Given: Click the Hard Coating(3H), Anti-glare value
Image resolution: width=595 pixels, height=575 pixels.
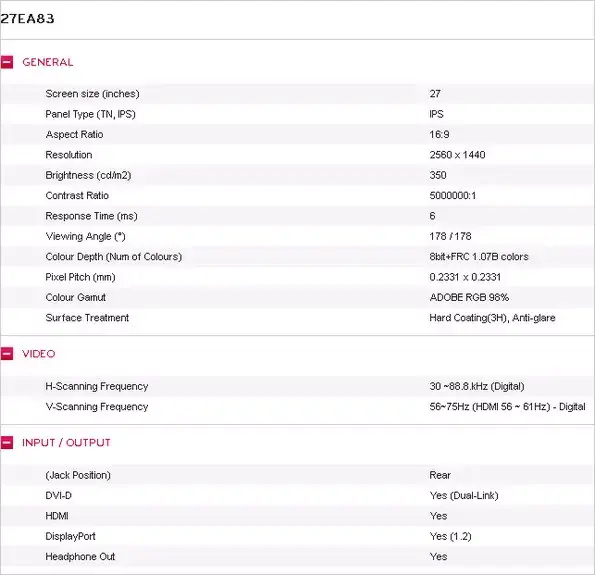Looking at the screenshot, I should coord(492,318).
